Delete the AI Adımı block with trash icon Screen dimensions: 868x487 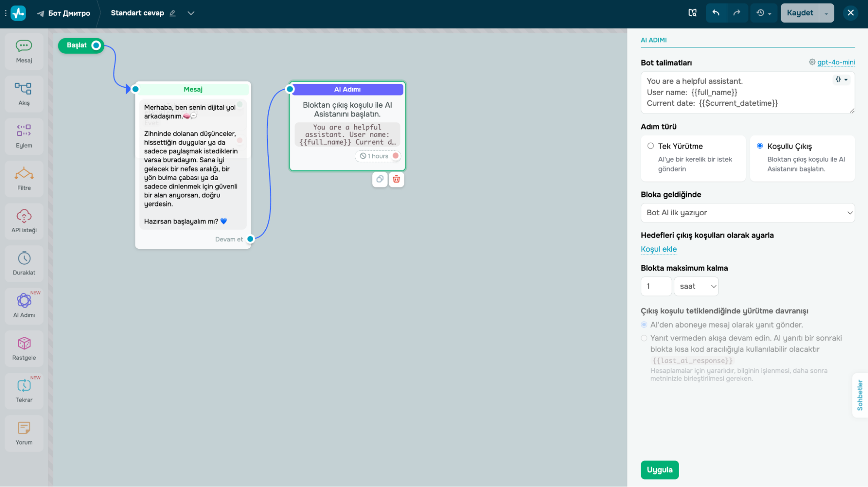coord(396,179)
